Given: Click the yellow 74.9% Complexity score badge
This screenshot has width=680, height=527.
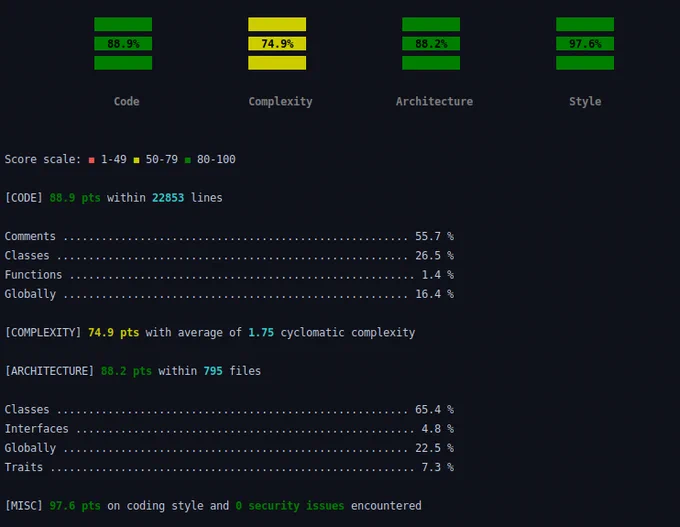Looking at the screenshot, I should tap(277, 43).
